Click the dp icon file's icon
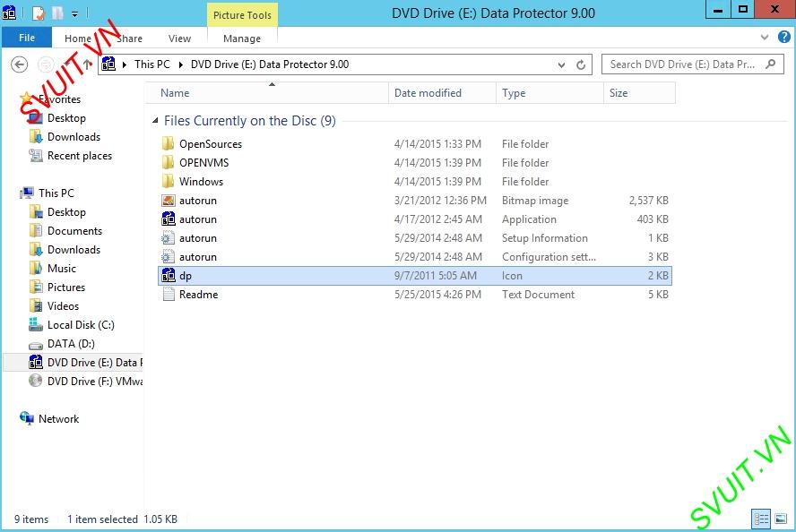Viewport: 796px width, 532px height. [x=168, y=275]
